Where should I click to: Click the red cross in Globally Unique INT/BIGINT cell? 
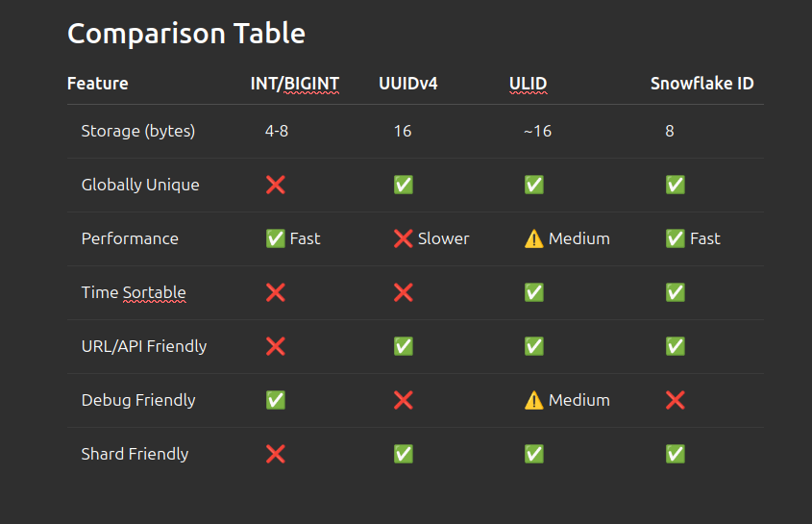[275, 185]
